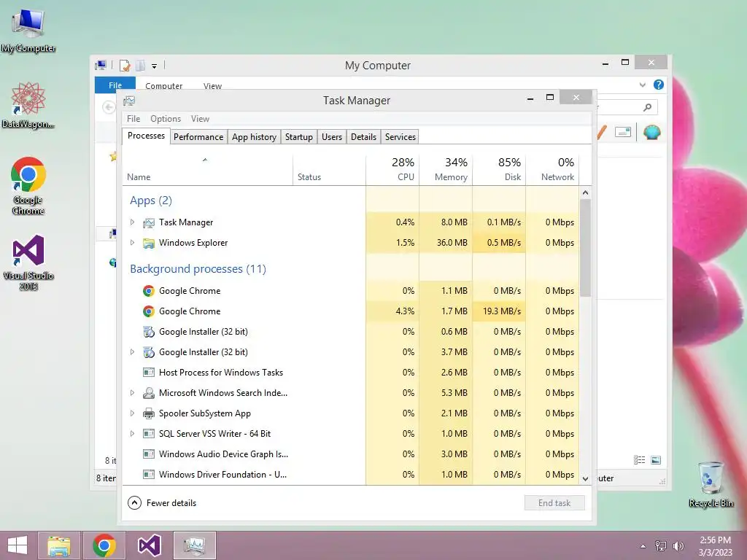The height and width of the screenshot is (560, 747).
Task: Open File Explorer from the taskbar
Action: [58, 545]
